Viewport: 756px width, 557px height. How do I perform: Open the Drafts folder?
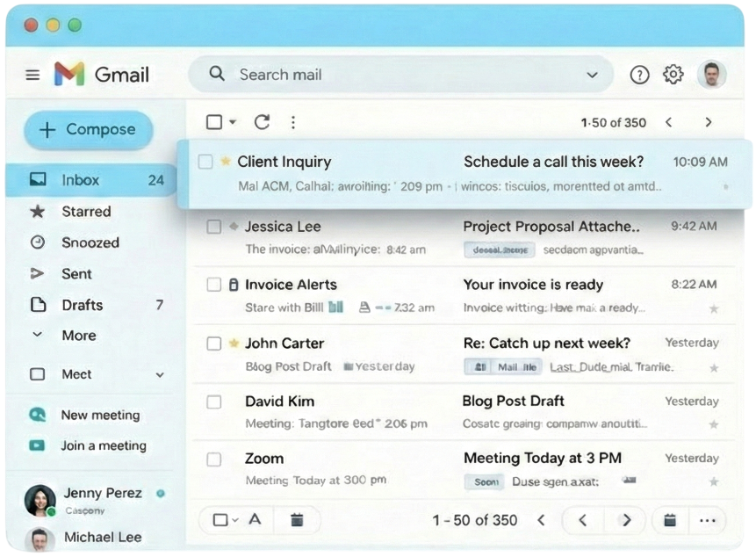point(82,305)
